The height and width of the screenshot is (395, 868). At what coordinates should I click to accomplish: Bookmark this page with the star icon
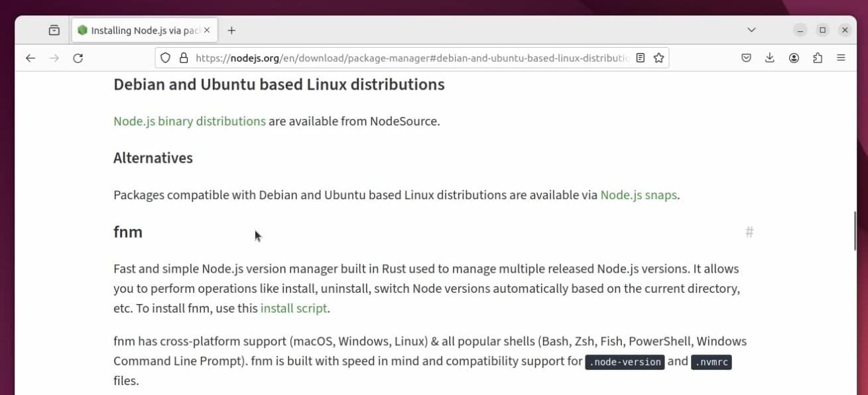[658, 58]
